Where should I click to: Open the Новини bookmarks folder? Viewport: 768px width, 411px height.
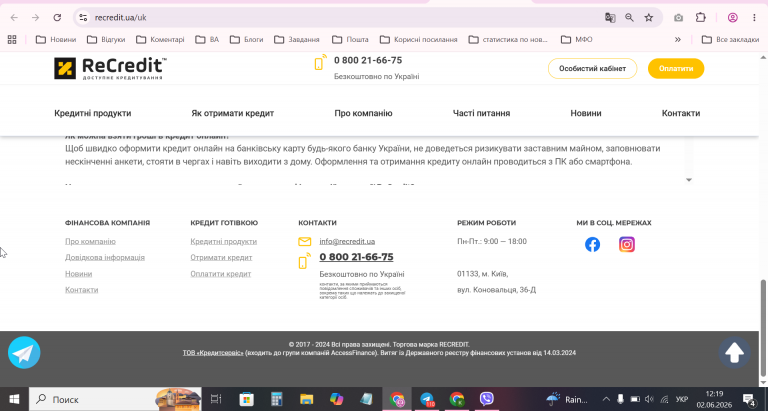pyautogui.click(x=56, y=39)
